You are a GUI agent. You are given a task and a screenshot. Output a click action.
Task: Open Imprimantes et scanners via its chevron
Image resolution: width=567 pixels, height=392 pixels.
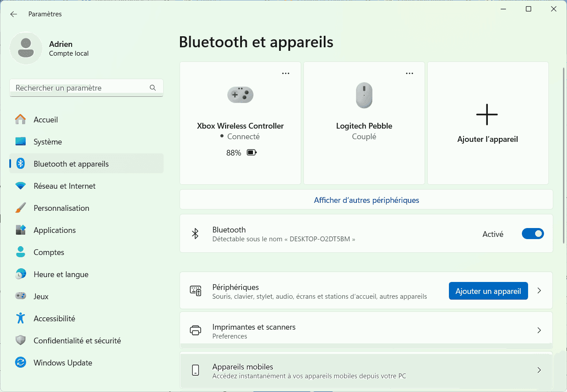(539, 331)
